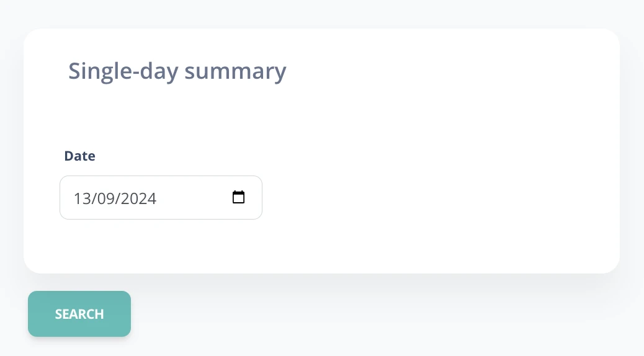Select the day value 13
Image resolution: width=644 pixels, height=356 pixels.
[x=82, y=198]
